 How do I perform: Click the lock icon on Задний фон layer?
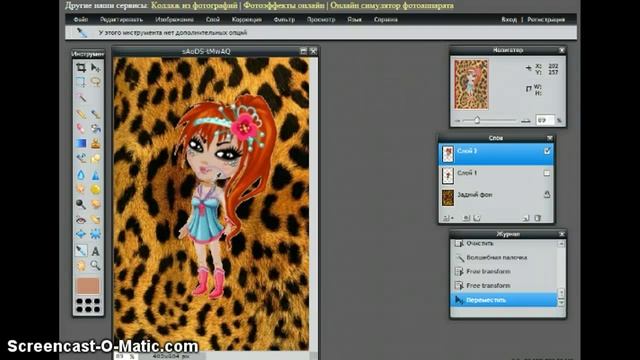(x=547, y=195)
